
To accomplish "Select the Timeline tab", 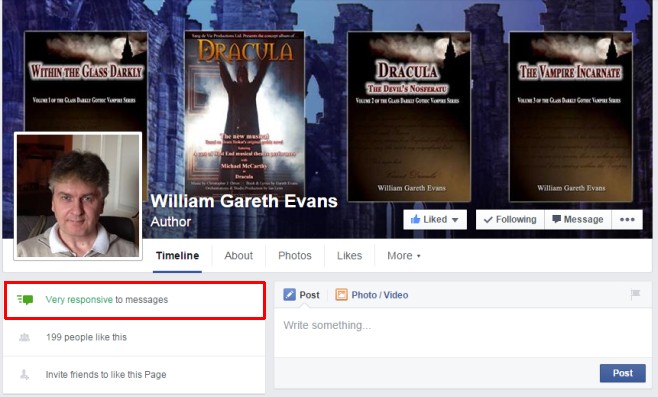I will (x=178, y=256).
